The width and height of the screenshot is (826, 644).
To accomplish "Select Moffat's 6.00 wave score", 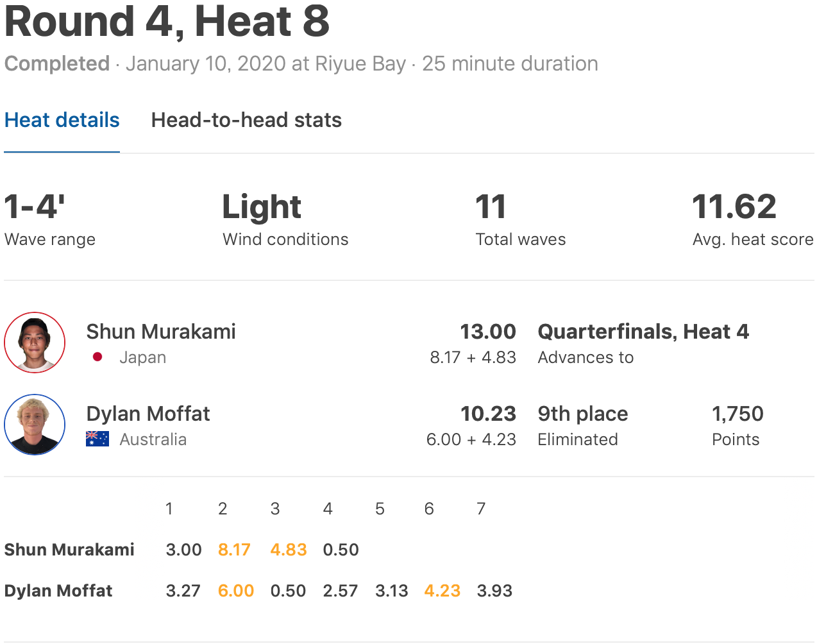I will click(236, 591).
